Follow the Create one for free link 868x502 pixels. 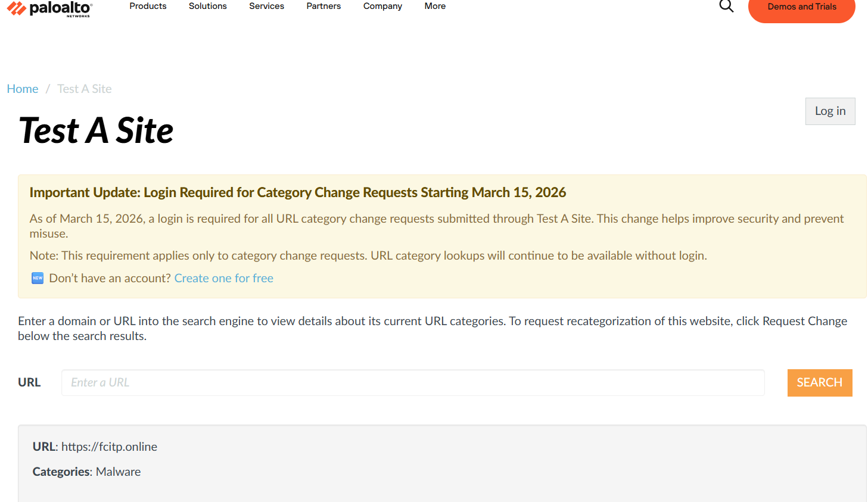(223, 278)
